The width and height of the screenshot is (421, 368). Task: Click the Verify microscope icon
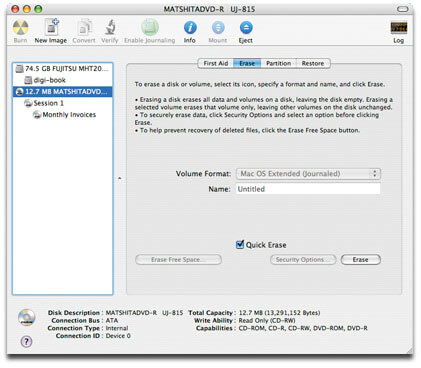[x=110, y=28]
